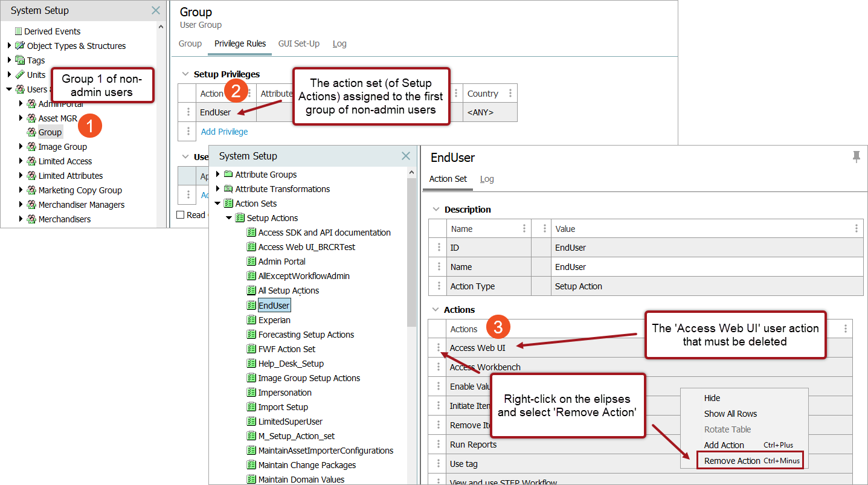Select Add Action in the context menu

(x=724, y=445)
